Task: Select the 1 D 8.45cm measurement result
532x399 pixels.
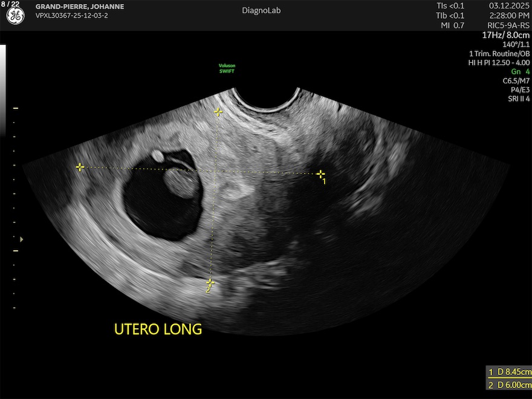Action: 510,371
